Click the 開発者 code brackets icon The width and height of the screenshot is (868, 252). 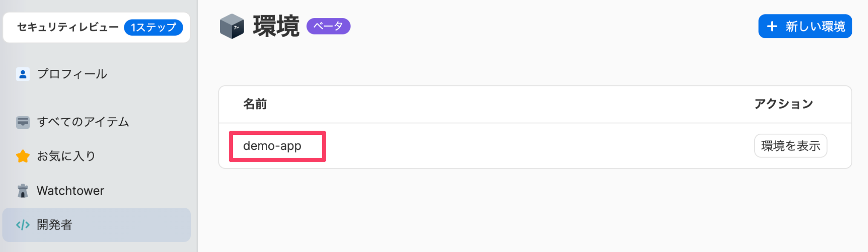point(23,225)
